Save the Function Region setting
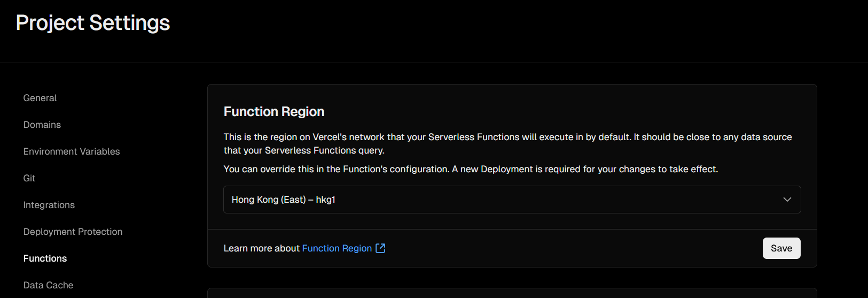This screenshot has height=298, width=868. [781, 248]
